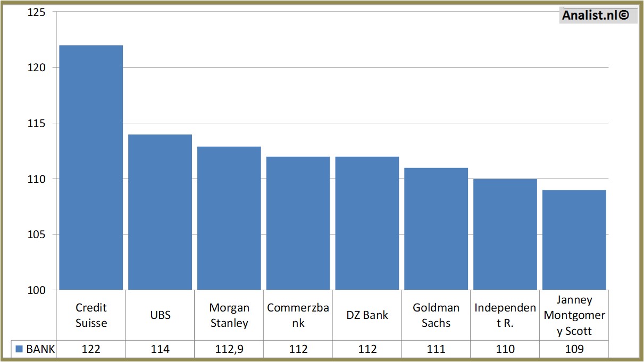Click data table value 109

click(x=574, y=349)
